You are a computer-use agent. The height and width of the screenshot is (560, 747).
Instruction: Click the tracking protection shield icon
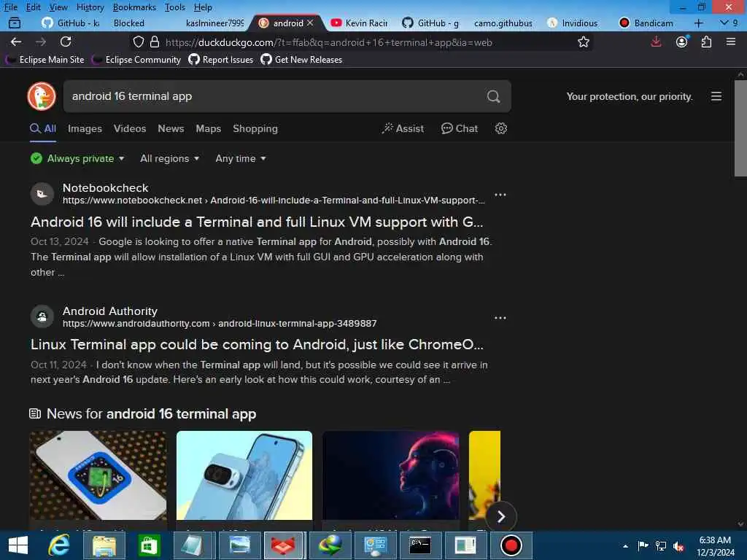pos(138,42)
